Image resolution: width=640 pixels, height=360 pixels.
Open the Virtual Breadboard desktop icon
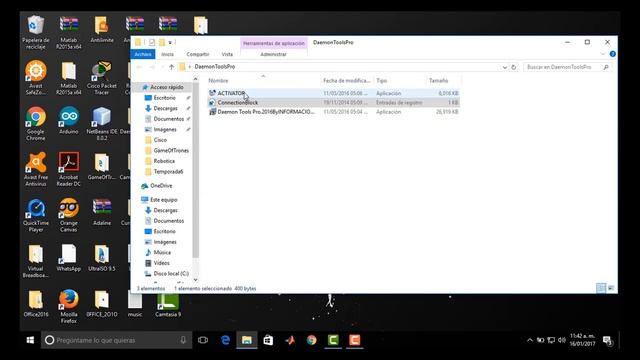36,261
